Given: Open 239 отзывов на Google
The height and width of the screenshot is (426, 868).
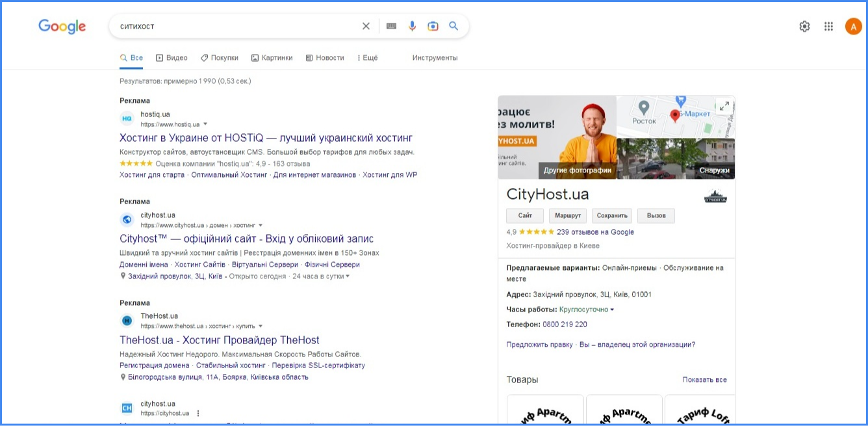Looking at the screenshot, I should click(x=595, y=232).
